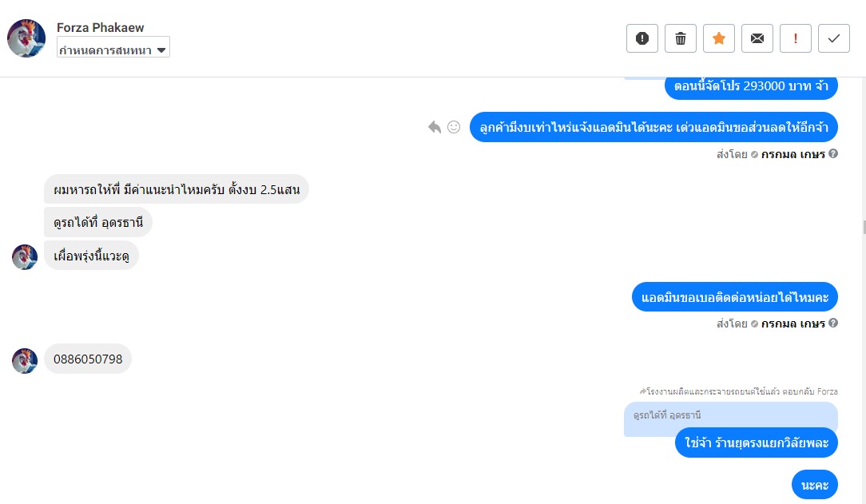Toggle the orange star follow-up icon

(718, 38)
